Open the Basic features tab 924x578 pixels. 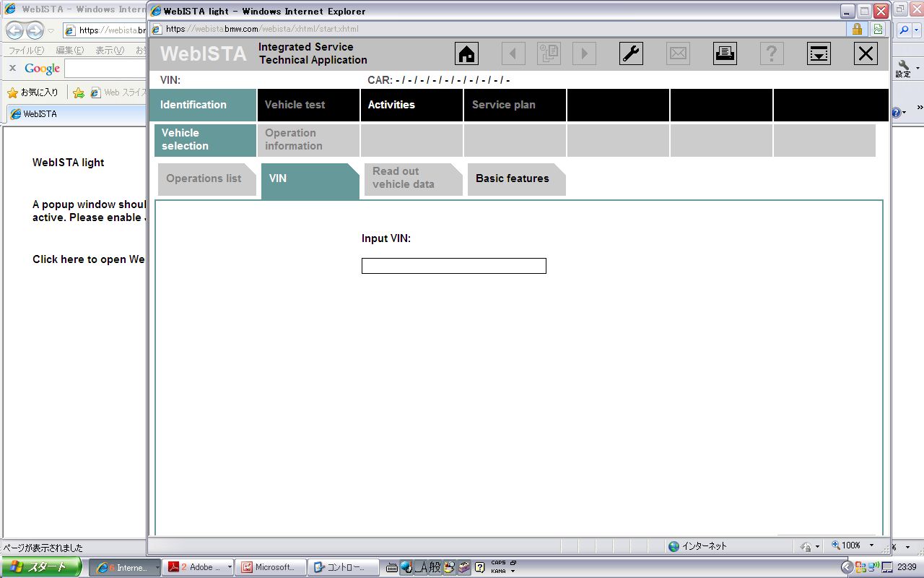pos(516,179)
